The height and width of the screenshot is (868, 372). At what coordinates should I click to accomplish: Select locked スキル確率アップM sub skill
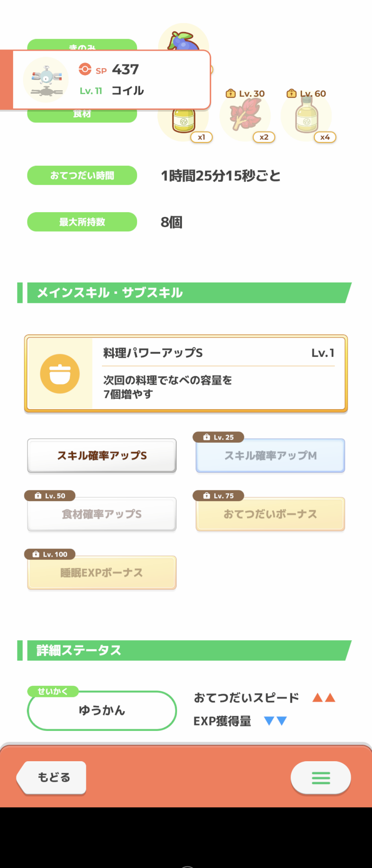[270, 455]
